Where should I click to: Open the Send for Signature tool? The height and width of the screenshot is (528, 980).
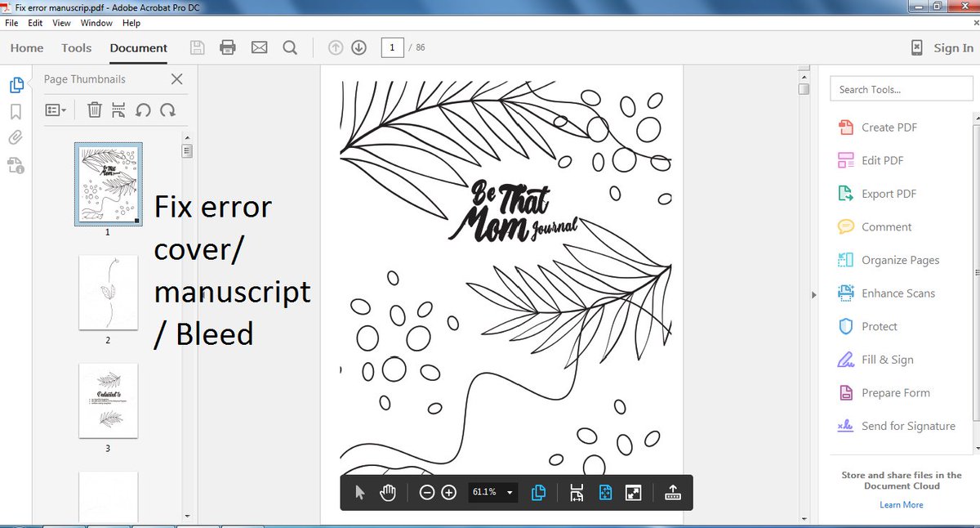(897, 426)
